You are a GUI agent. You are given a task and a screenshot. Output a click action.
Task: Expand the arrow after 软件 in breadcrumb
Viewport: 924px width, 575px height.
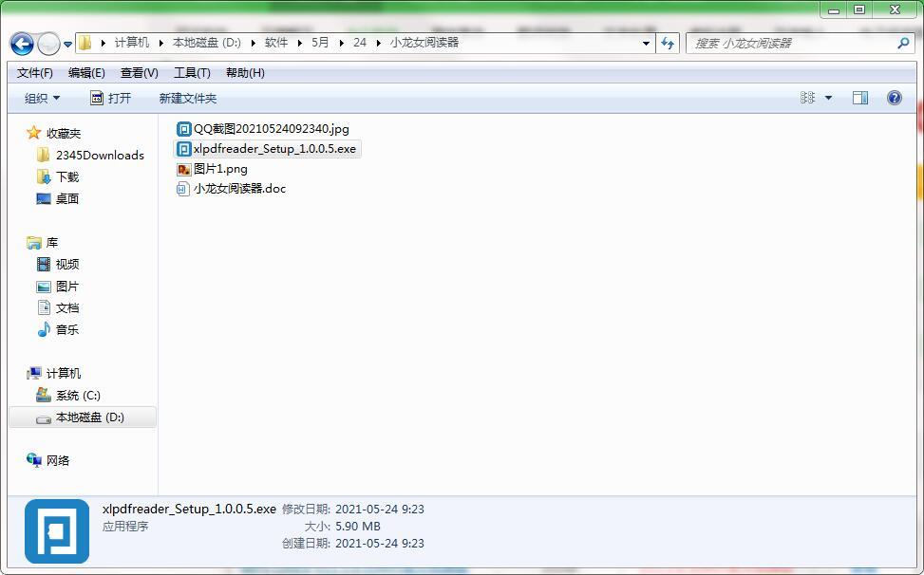(x=300, y=43)
